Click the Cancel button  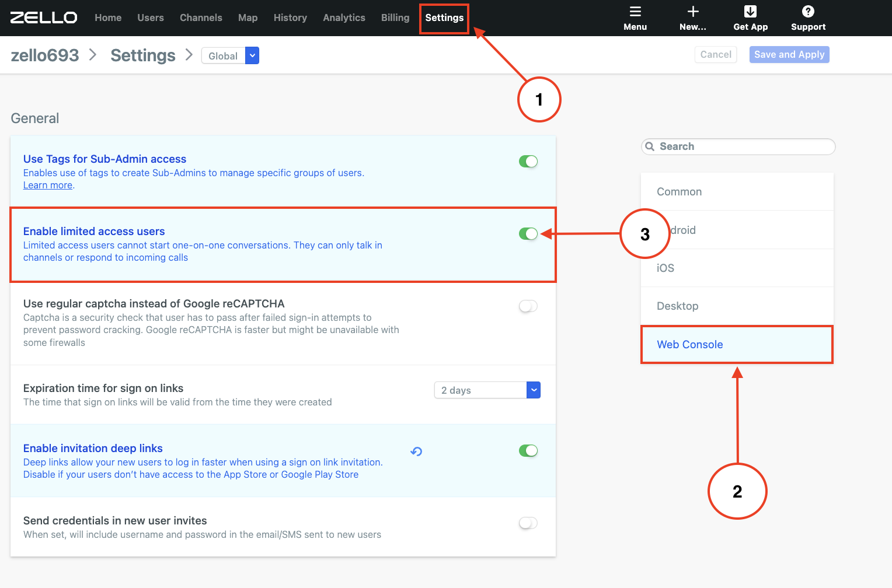click(716, 54)
